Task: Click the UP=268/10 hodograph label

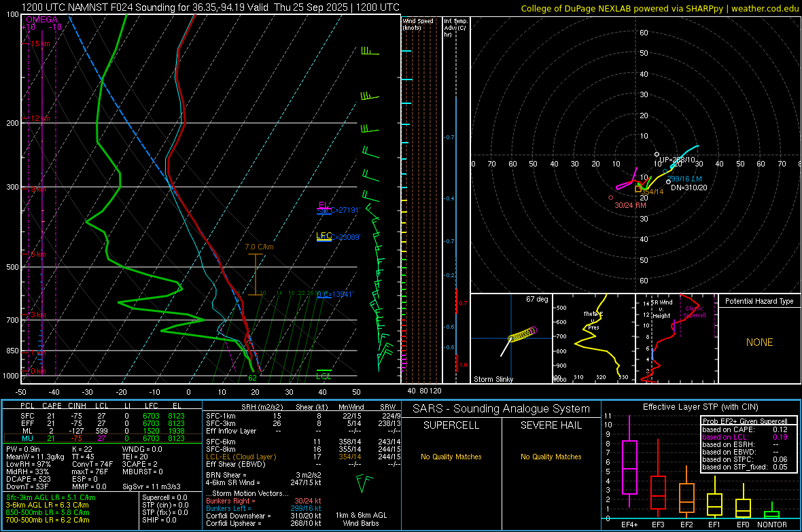Action: [x=677, y=160]
